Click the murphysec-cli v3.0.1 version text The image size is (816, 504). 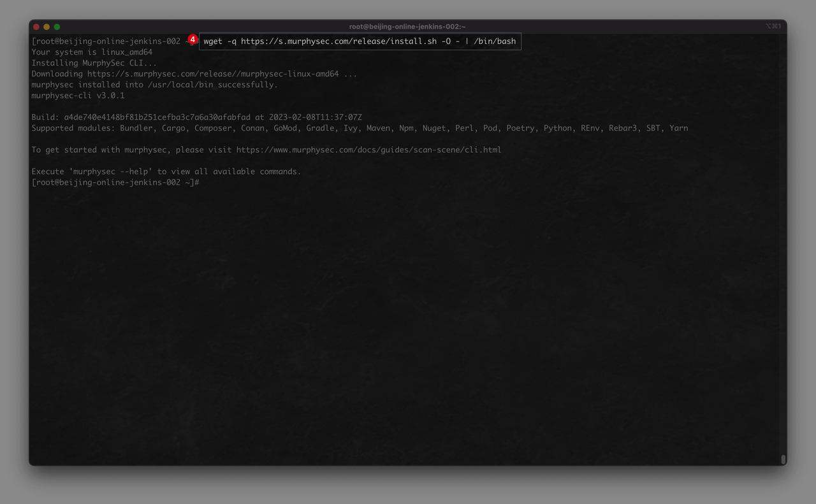pyautogui.click(x=78, y=96)
